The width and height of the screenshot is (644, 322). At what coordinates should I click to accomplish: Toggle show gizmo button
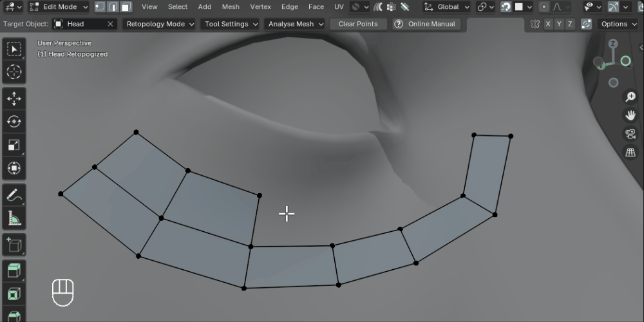pyautogui.click(x=613, y=7)
